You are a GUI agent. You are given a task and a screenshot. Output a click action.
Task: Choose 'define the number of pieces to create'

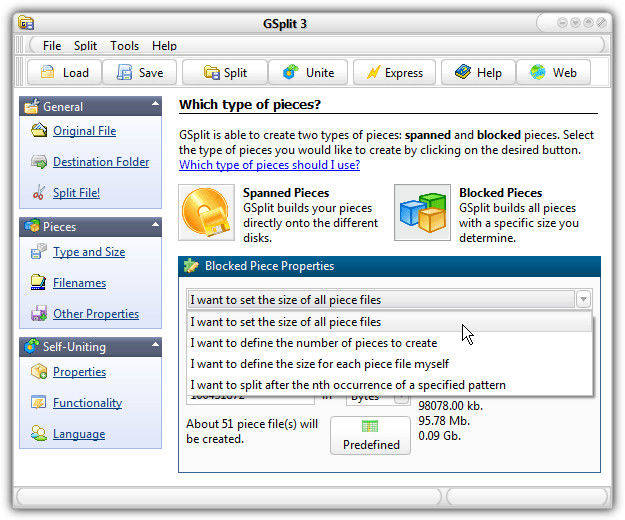tap(313, 343)
